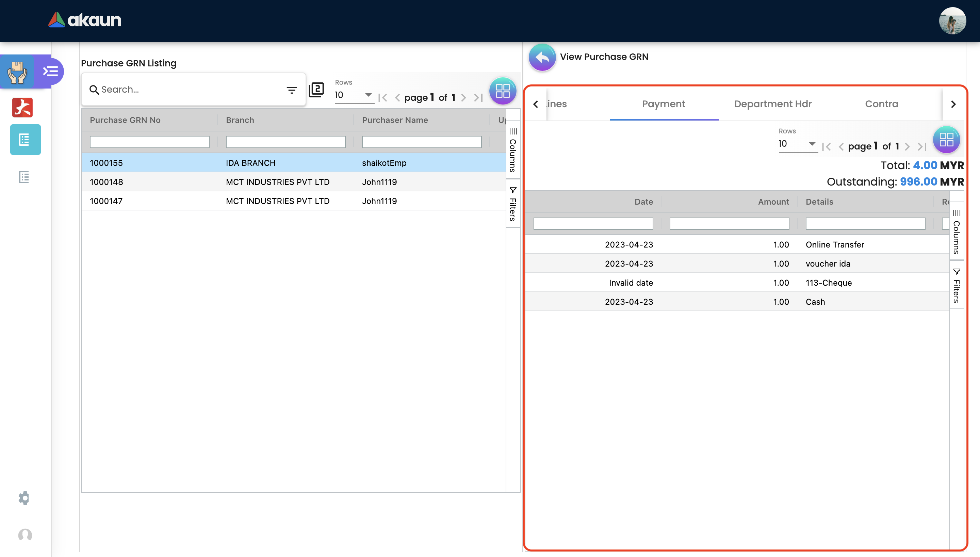Toggle the Columns panel in Payment grid
The height and width of the screenshot is (557, 980).
tap(956, 232)
